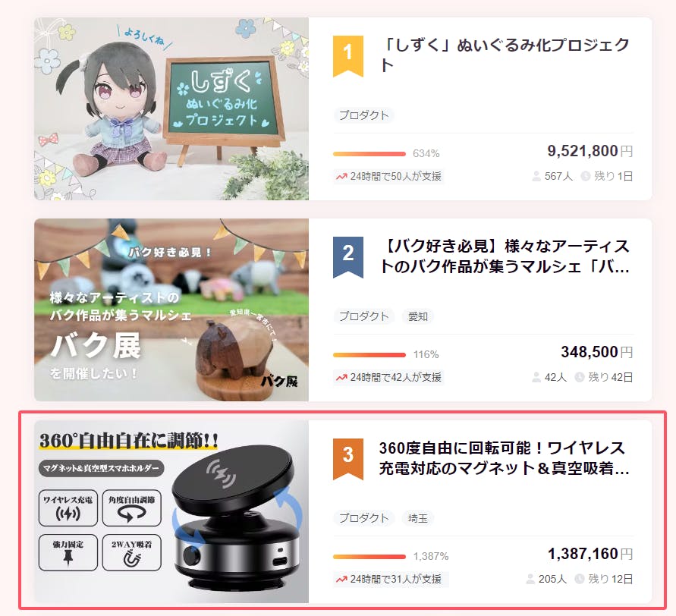Click the clock icon beside 残り42日

[x=580, y=377]
